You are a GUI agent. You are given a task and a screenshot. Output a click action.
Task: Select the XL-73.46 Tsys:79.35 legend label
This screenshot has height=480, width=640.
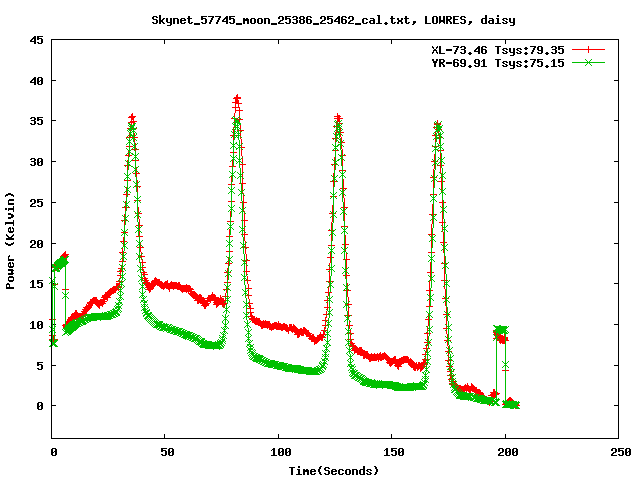click(x=498, y=50)
